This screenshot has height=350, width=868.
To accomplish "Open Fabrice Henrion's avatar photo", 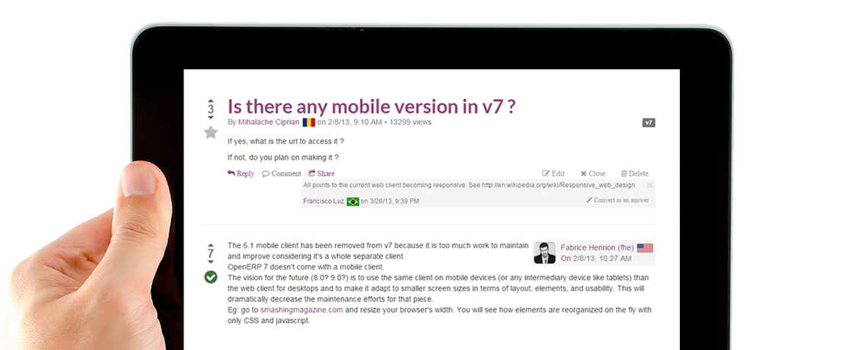I will [x=544, y=253].
